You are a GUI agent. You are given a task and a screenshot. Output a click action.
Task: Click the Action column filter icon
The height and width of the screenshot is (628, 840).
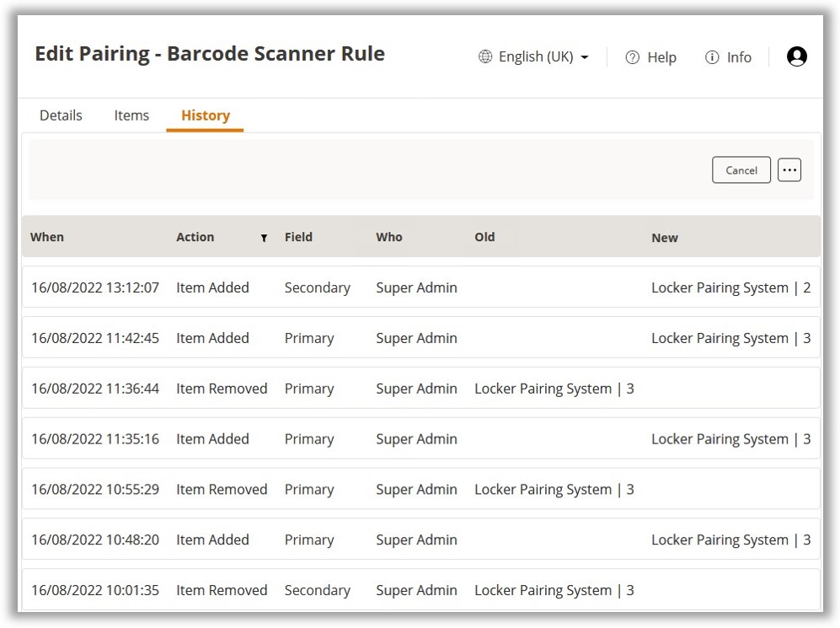point(264,239)
